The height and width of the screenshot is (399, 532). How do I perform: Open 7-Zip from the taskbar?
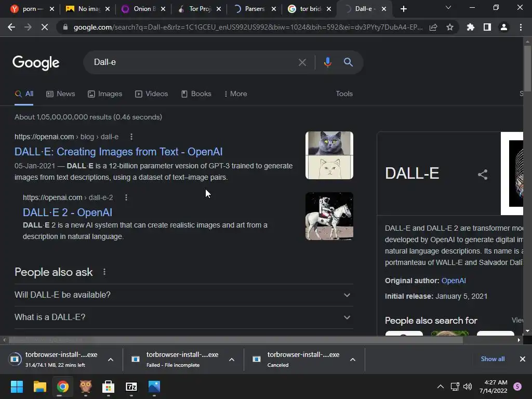pyautogui.click(x=131, y=387)
